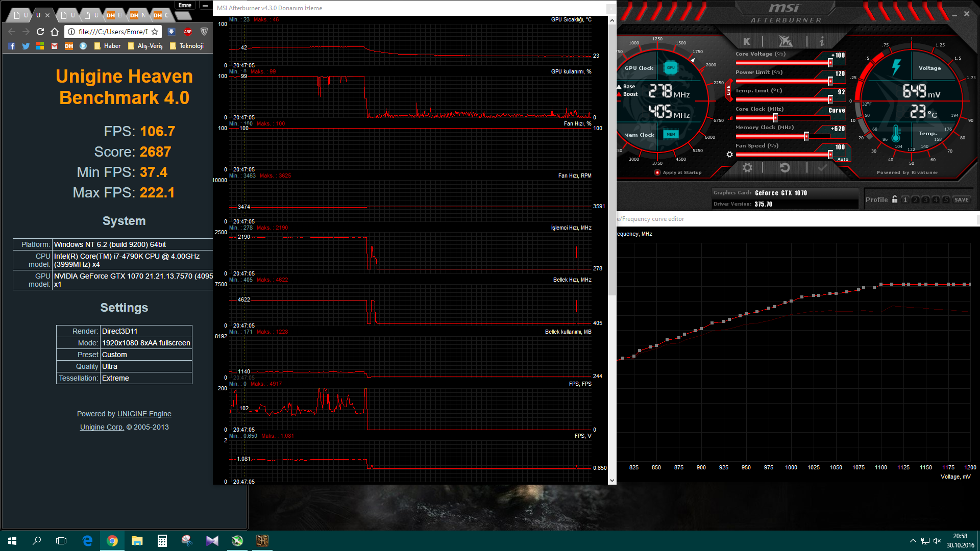Open the Haber bookmarks folder
The width and height of the screenshot is (980, 551).
pos(107,46)
